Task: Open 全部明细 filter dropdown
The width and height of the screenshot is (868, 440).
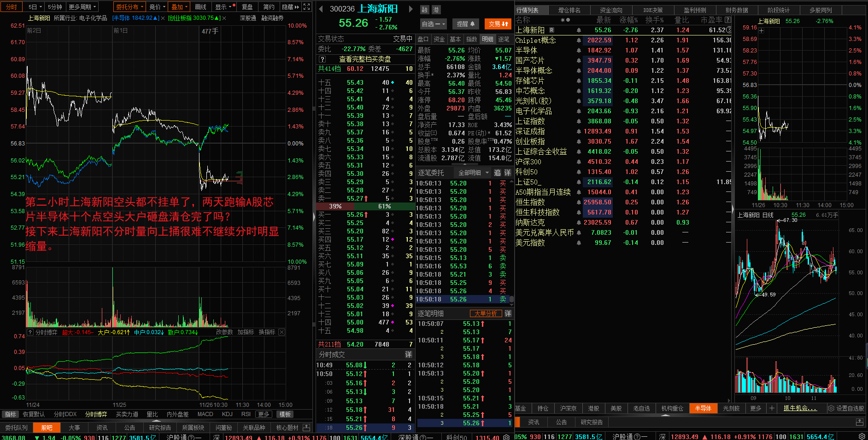Action: click(x=473, y=173)
